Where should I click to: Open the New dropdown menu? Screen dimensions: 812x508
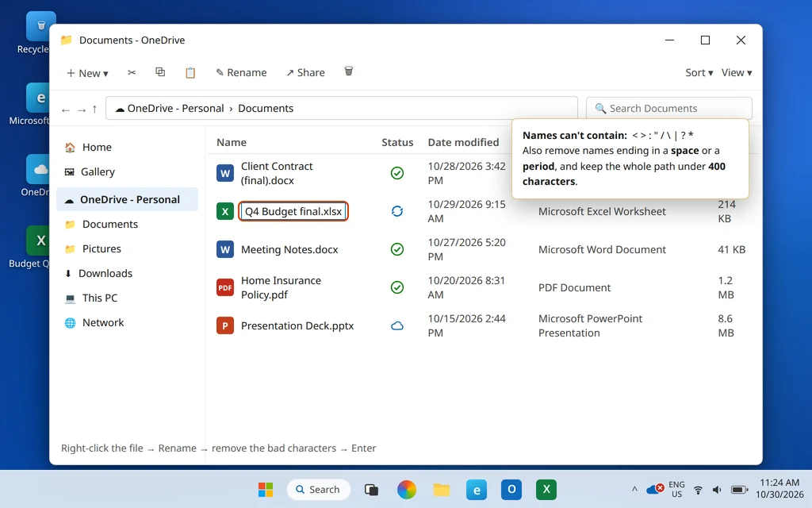tap(87, 73)
